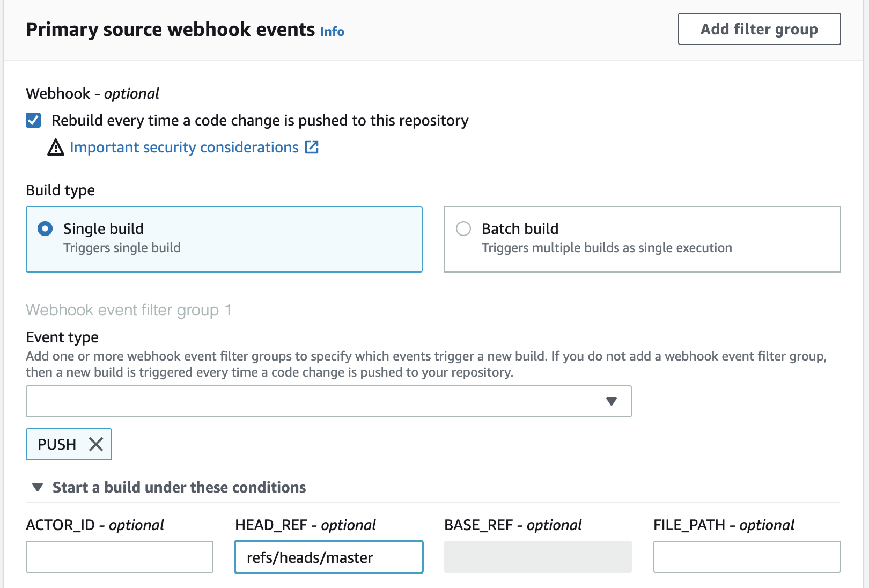Uncheck the Rebuild every time code is pushed checkbox

pyautogui.click(x=33, y=120)
